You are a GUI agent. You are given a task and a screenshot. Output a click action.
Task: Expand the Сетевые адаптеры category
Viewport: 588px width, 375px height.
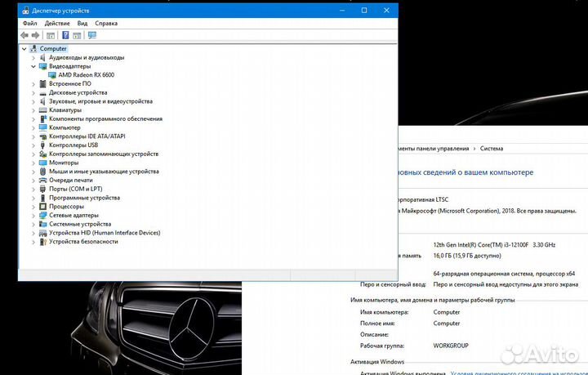click(33, 215)
